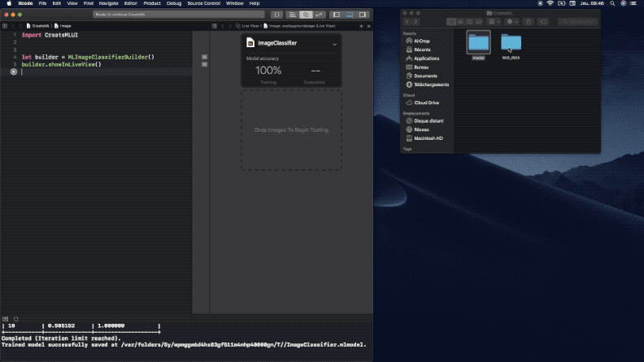Open the Source Control menu
The width and height of the screenshot is (644, 362).
pos(203,3)
